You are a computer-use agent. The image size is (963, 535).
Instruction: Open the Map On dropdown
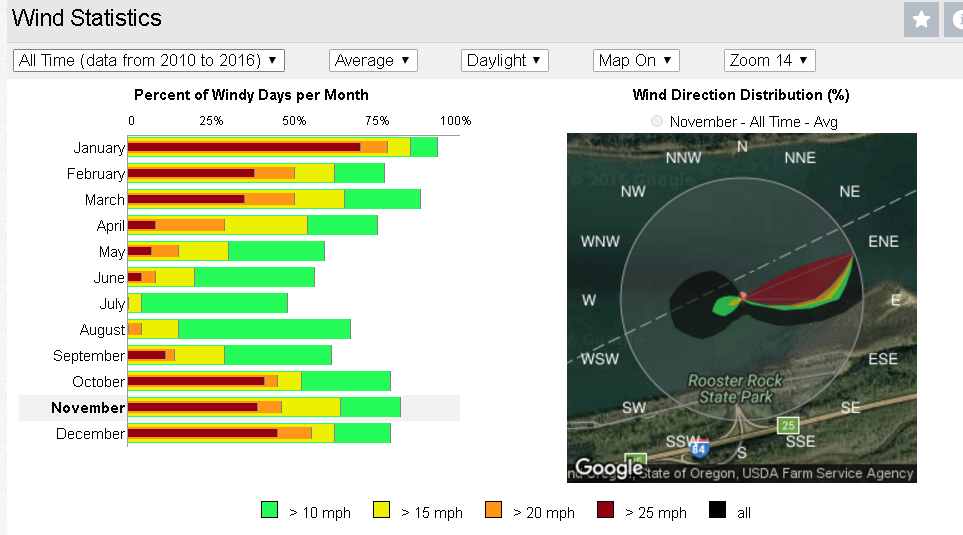coord(636,60)
